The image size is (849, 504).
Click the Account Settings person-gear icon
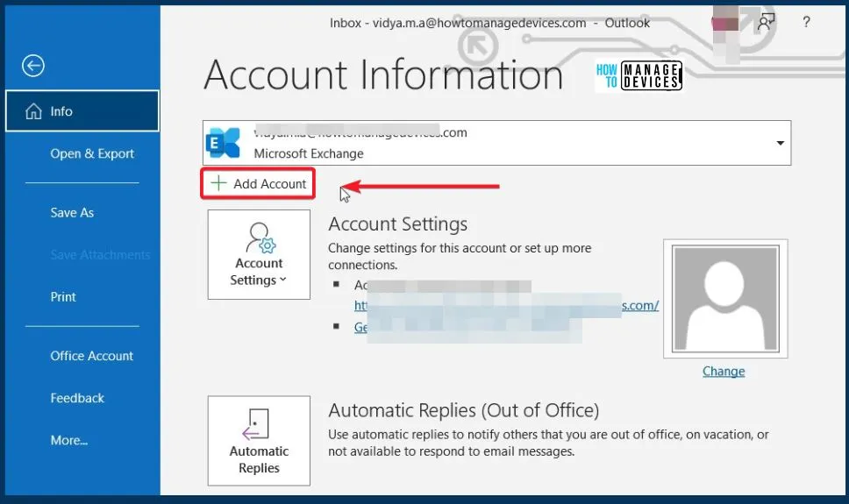click(x=261, y=238)
